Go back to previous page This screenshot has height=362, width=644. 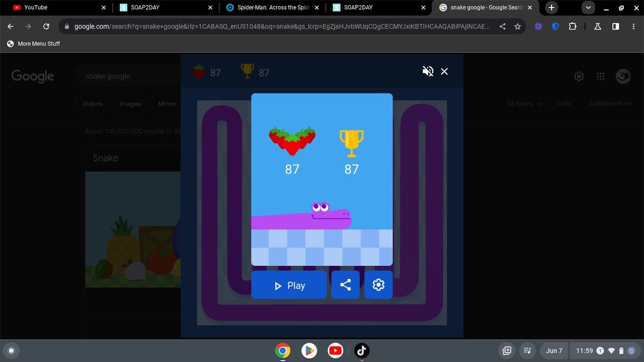pyautogui.click(x=11, y=27)
